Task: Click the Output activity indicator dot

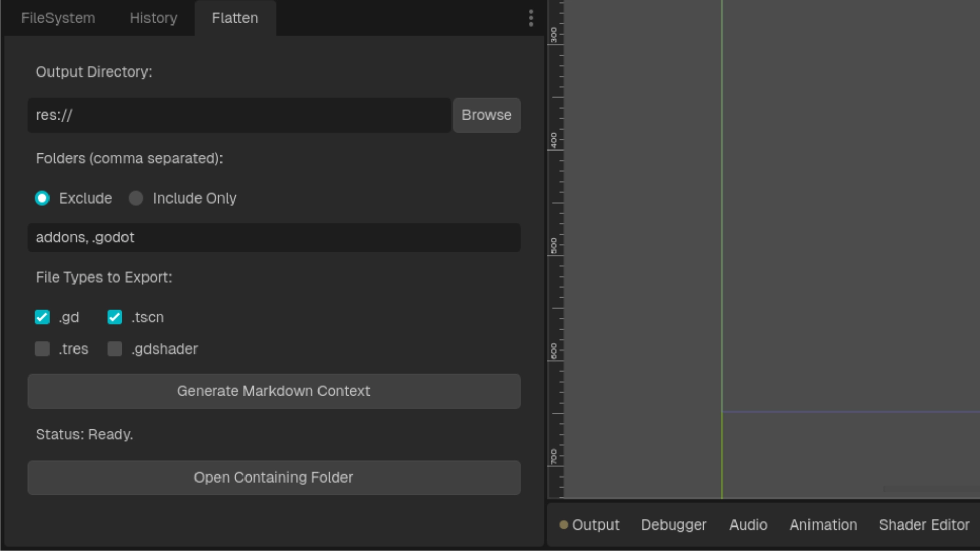Action: point(563,524)
